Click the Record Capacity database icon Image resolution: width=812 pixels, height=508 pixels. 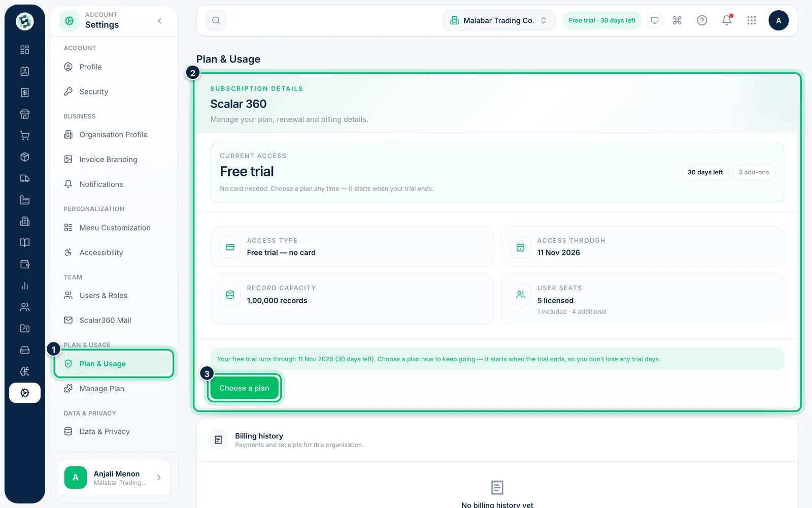(230, 295)
